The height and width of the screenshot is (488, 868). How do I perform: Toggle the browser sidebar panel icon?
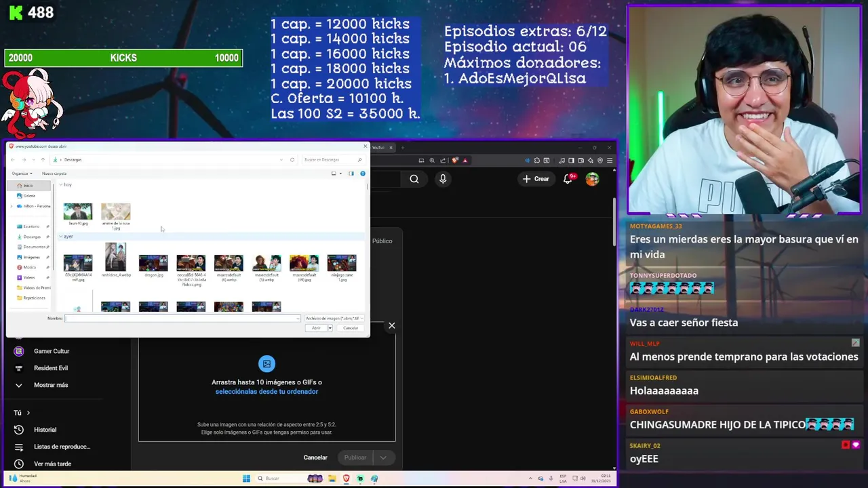[572, 161]
